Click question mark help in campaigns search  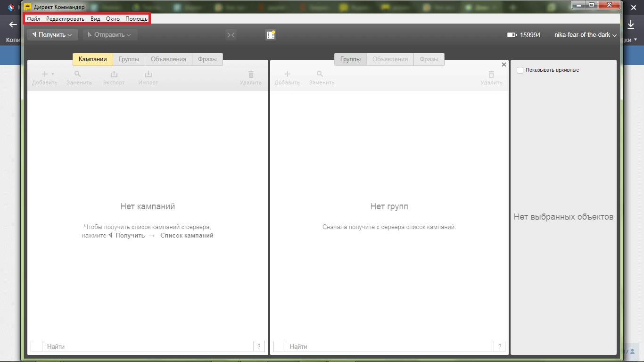259,346
